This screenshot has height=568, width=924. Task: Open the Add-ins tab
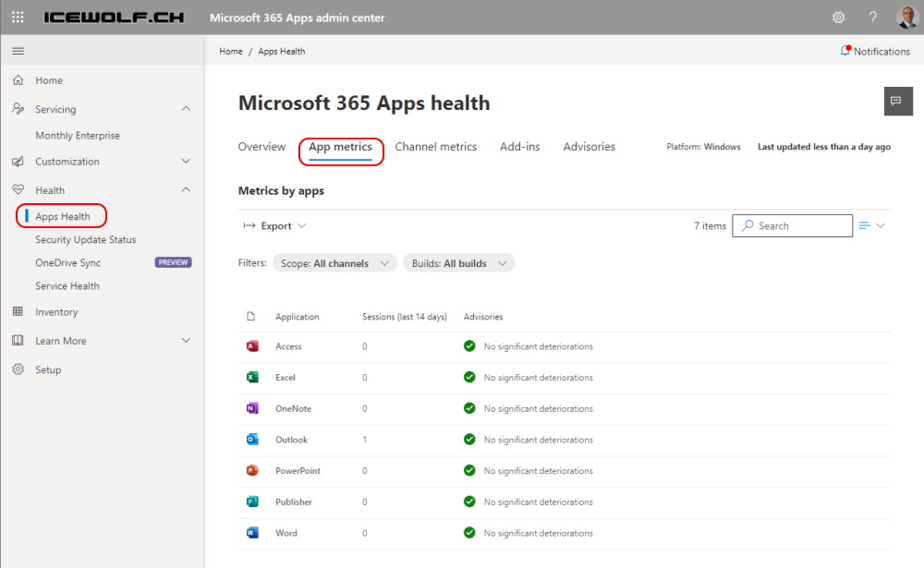519,147
